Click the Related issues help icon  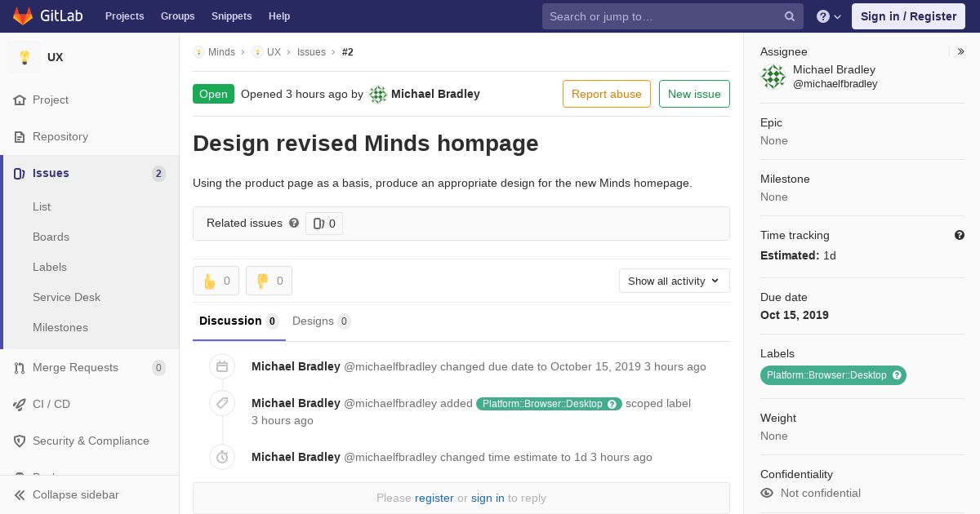[294, 223]
